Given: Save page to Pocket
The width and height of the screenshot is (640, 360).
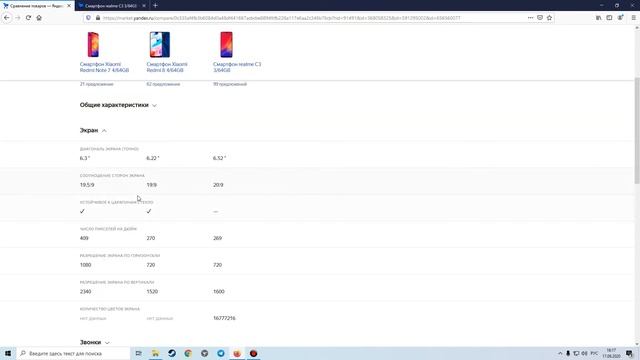Looking at the screenshot, I should (x=540, y=18).
